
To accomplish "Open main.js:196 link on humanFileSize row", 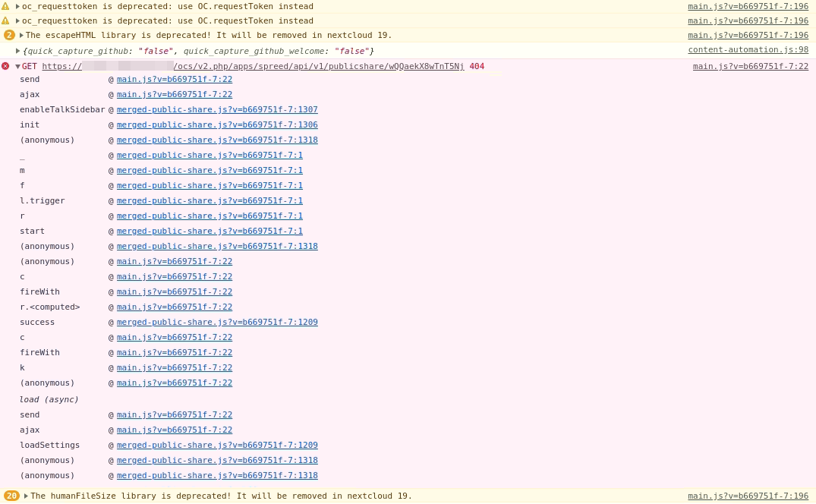I will click(x=748, y=496).
